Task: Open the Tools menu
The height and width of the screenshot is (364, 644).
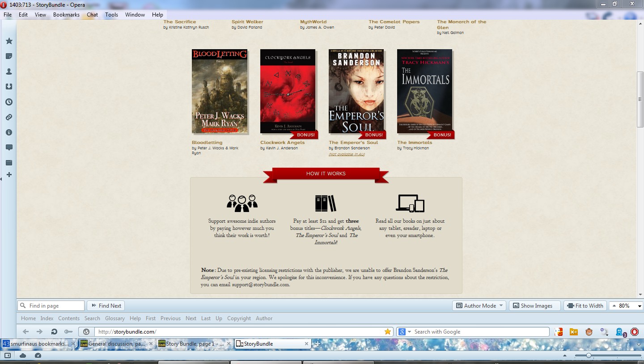Action: click(111, 15)
